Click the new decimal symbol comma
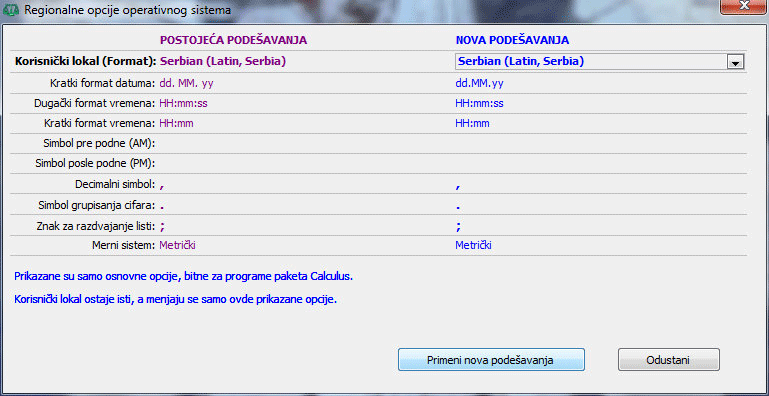This screenshot has height=396, width=769. pyautogui.click(x=458, y=185)
